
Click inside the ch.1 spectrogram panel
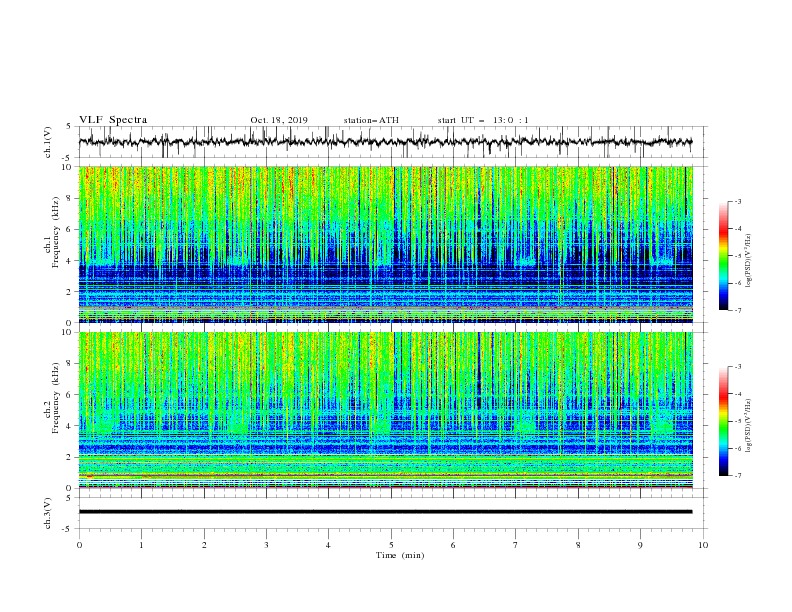[385, 244]
